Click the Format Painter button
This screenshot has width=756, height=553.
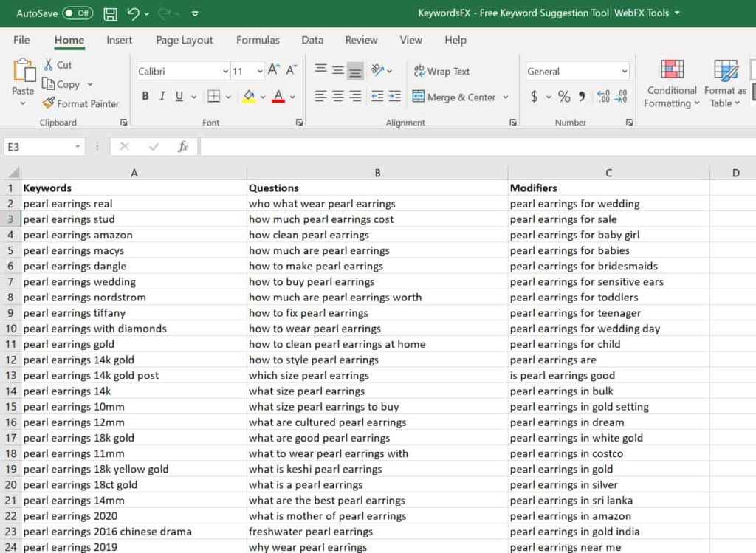tap(80, 103)
